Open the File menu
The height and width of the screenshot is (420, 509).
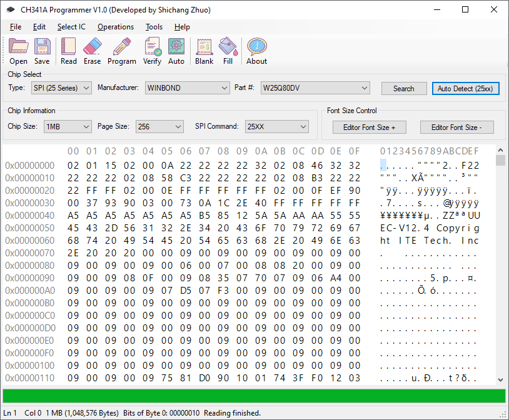16,27
